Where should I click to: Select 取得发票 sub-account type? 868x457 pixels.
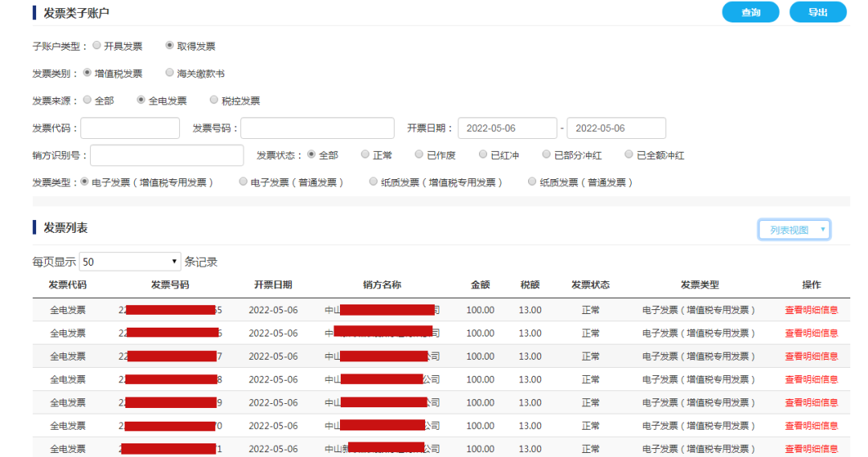point(170,45)
